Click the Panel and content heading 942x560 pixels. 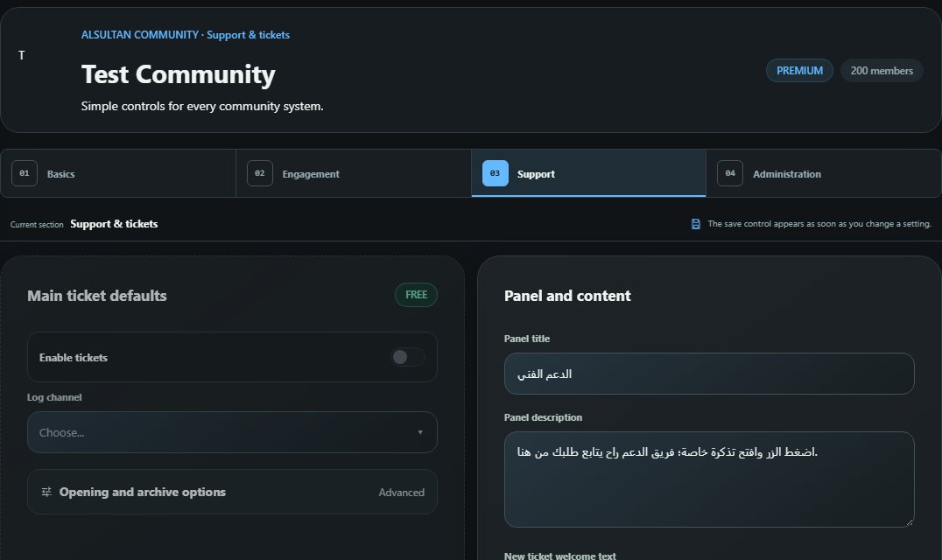567,295
